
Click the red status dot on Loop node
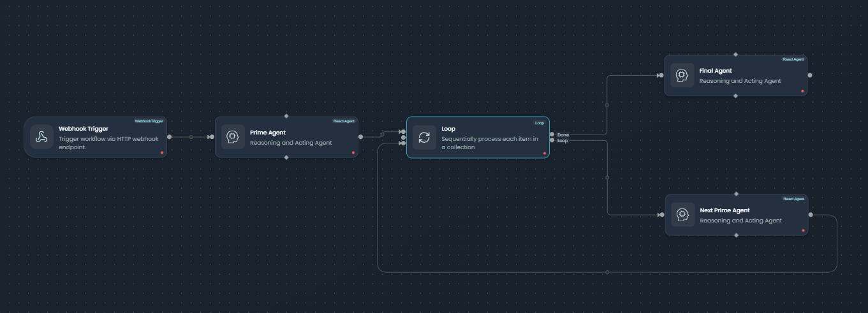pyautogui.click(x=544, y=153)
